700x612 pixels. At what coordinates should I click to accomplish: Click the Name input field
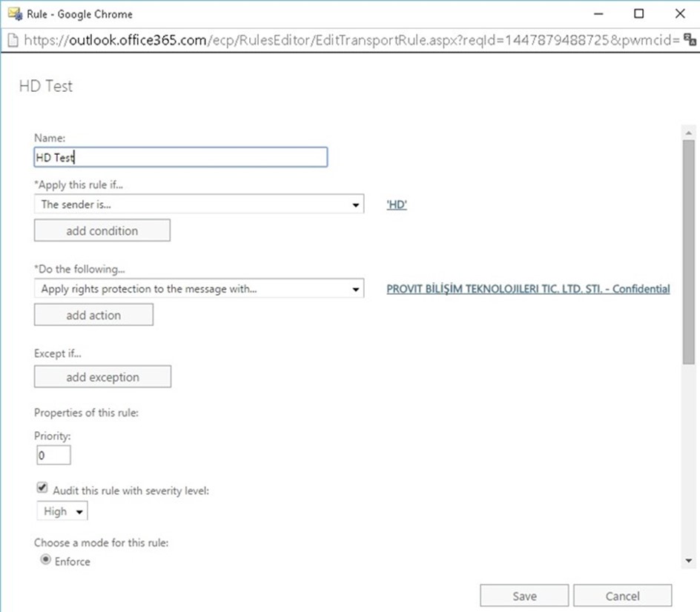coord(181,158)
